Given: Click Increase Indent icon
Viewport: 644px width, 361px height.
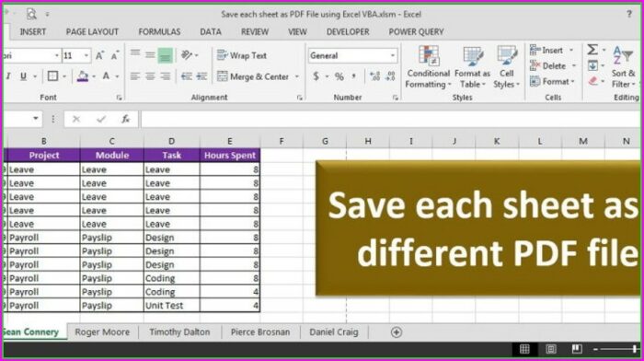Looking at the screenshot, I should (201, 76).
